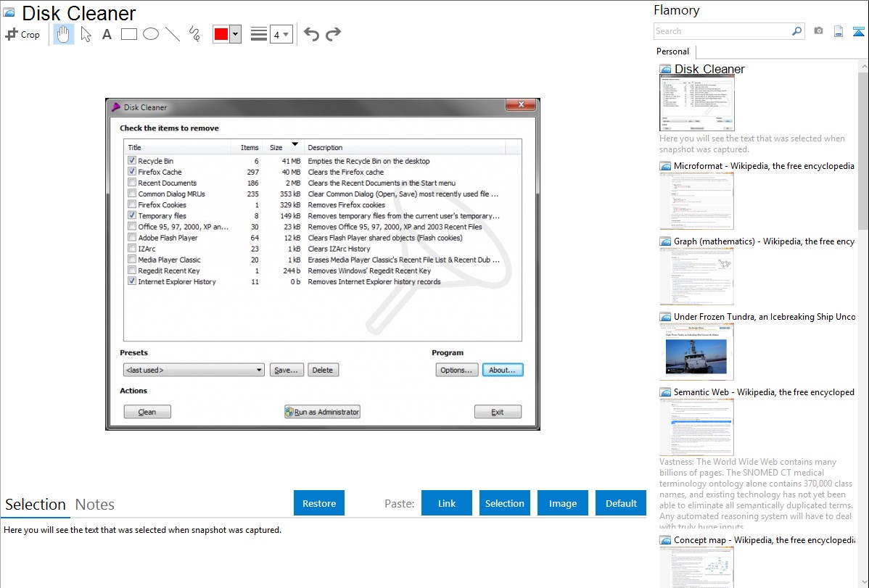Undo the last annotation
This screenshot has height=588, width=869.
click(x=311, y=34)
